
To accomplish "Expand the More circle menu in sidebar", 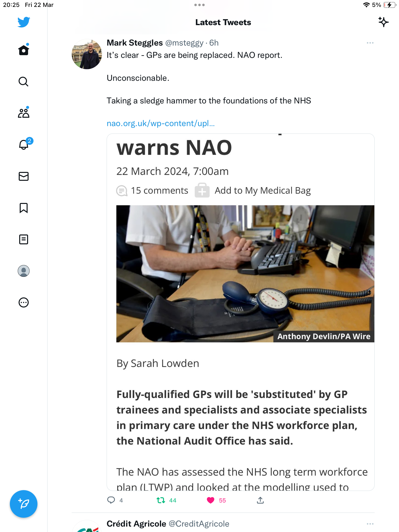I will tap(24, 302).
